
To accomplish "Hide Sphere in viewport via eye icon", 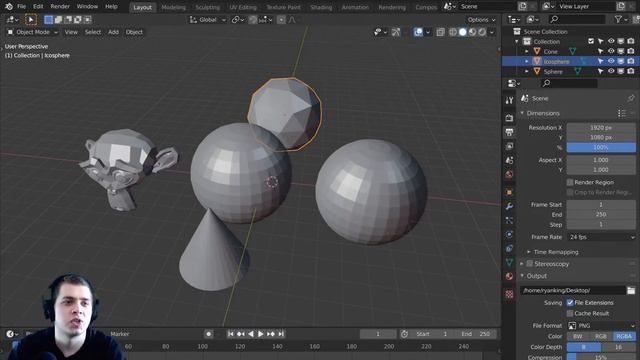I will click(611, 71).
